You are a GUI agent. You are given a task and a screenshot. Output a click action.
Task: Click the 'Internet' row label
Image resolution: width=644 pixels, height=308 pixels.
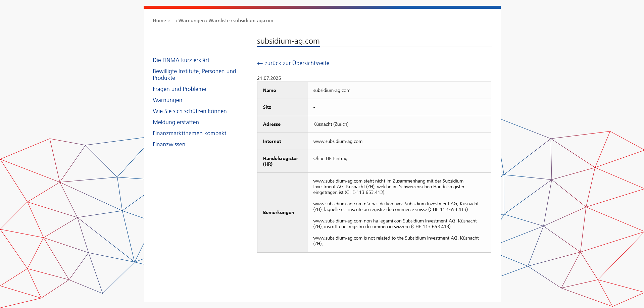272,141
